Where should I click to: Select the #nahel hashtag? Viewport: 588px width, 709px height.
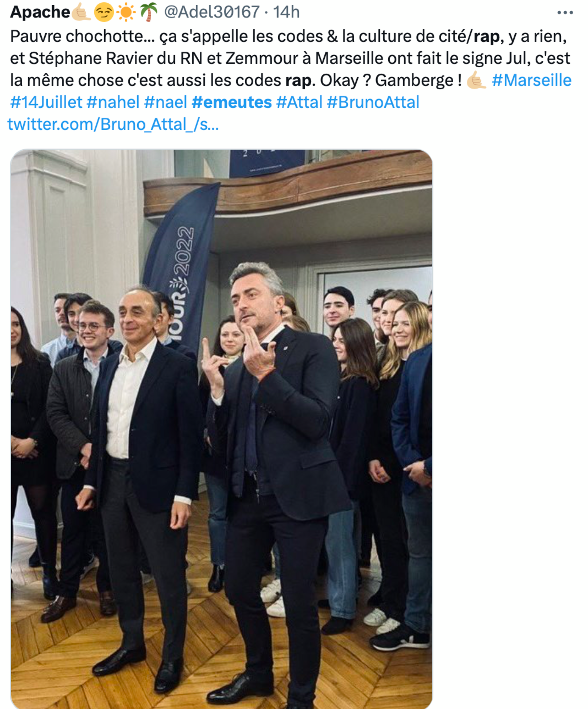pos(113,102)
